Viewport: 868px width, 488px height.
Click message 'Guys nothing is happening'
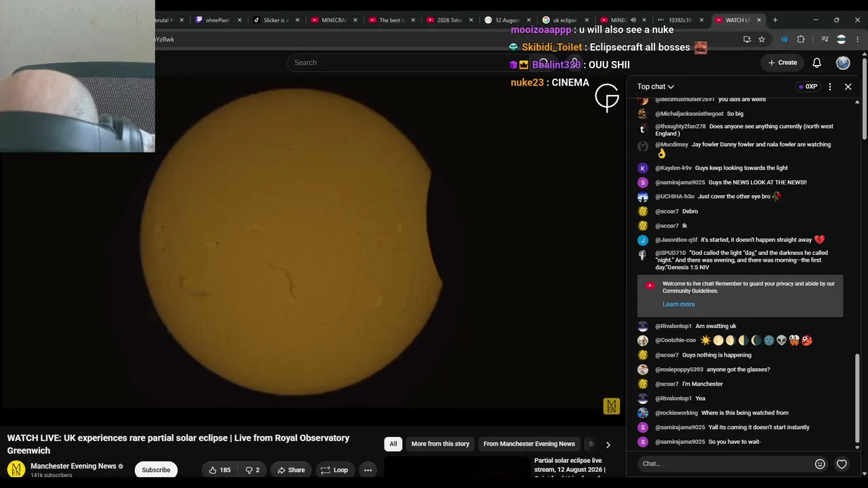tap(717, 355)
